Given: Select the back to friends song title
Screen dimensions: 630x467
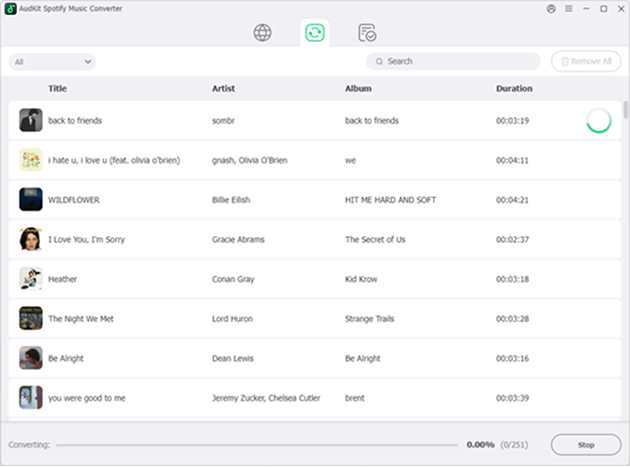Looking at the screenshot, I should 75,121.
